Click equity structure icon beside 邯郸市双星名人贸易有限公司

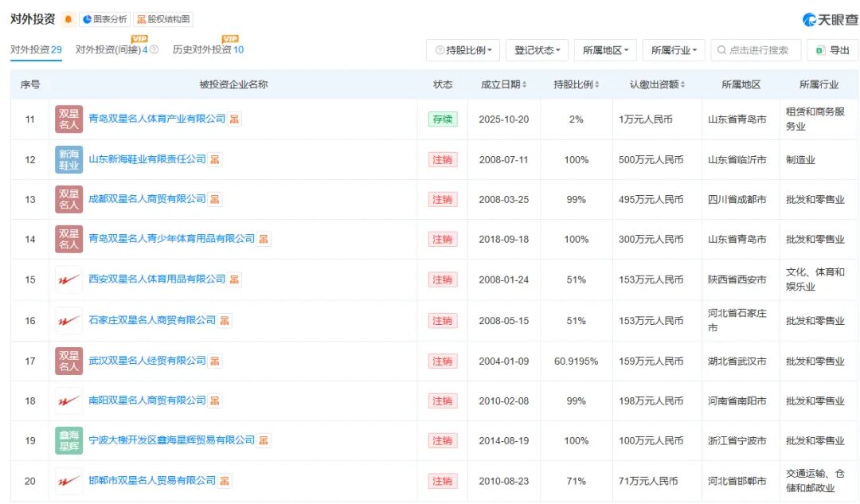coord(225,482)
